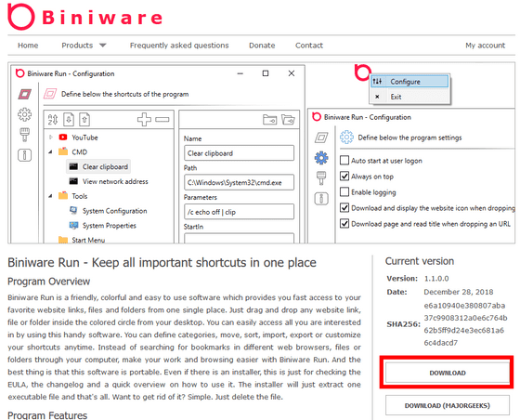Collapse the Tools folder tree node
520x420 pixels.
(50, 196)
